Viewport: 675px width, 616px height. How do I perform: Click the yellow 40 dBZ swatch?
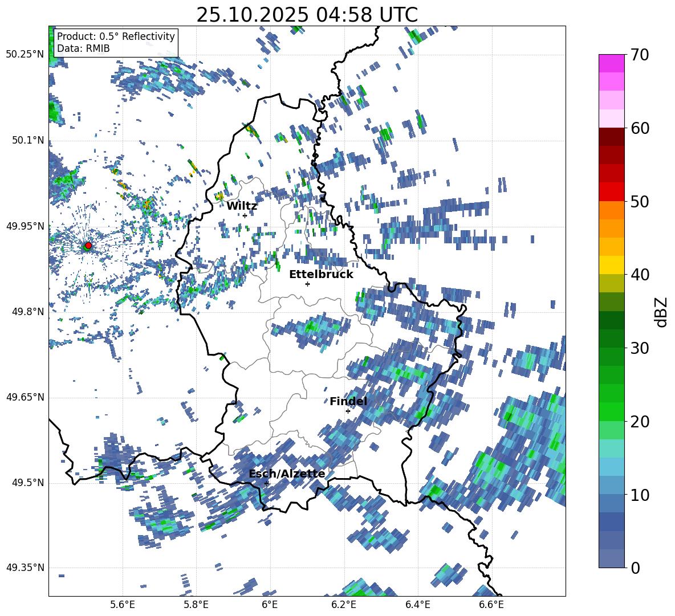tap(611, 265)
